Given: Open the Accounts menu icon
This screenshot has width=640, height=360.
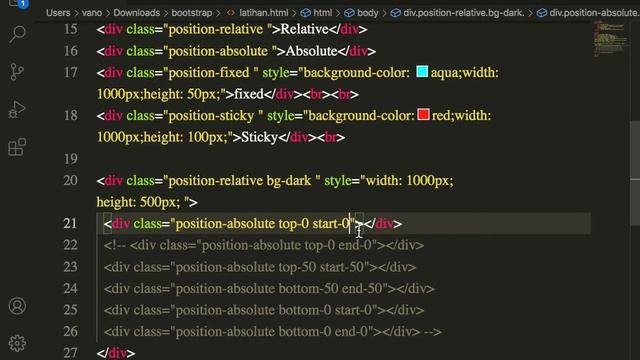Looking at the screenshot, I should point(17,306).
